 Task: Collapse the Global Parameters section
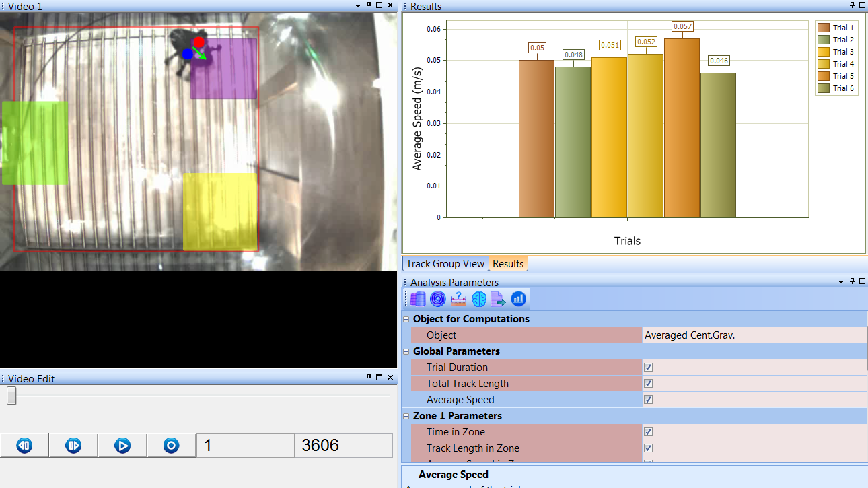click(406, 351)
